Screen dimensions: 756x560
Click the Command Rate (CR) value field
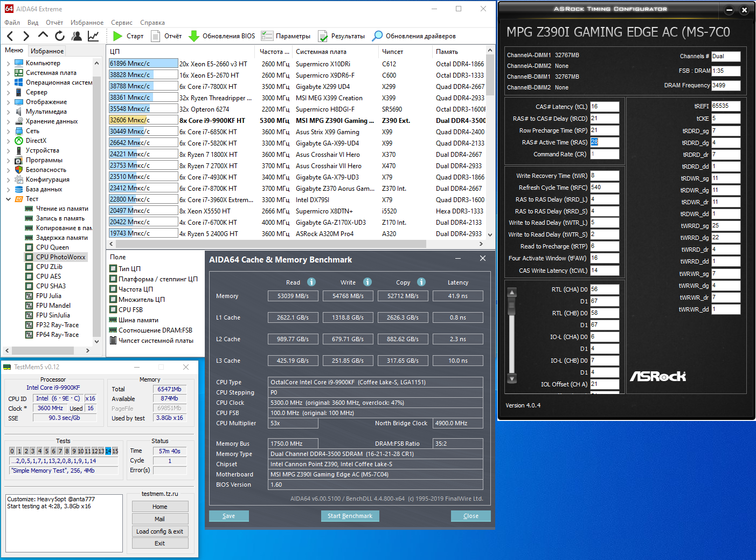(x=605, y=154)
